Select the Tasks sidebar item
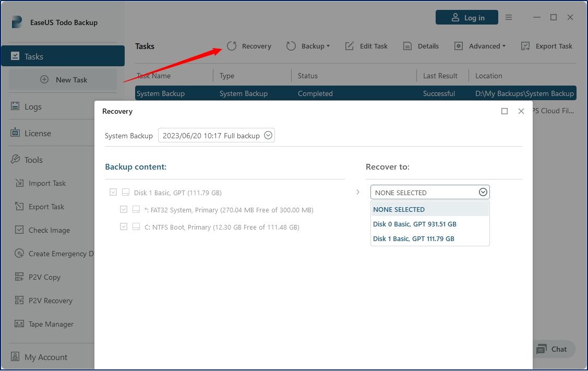The width and height of the screenshot is (588, 371). [63, 56]
